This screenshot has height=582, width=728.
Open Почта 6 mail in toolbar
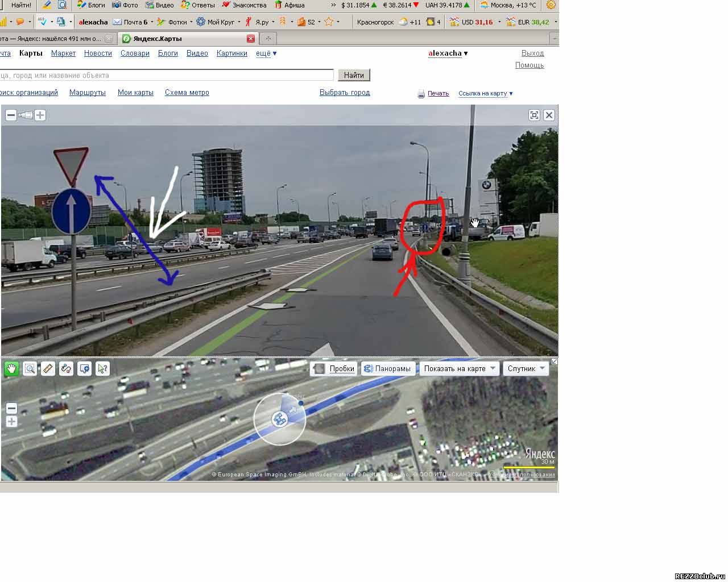(130, 22)
